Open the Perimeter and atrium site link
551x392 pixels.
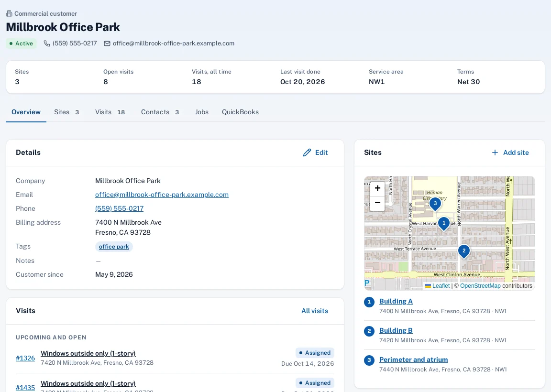click(414, 359)
